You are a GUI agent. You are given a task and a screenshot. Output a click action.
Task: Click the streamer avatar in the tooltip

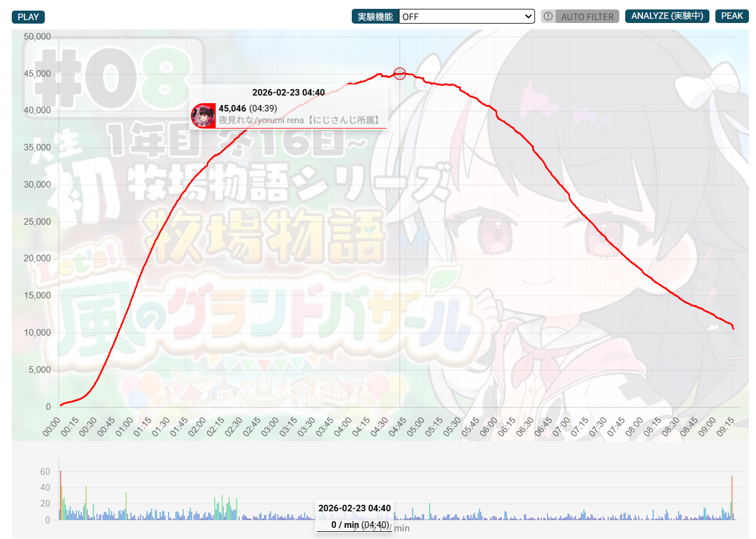203,115
